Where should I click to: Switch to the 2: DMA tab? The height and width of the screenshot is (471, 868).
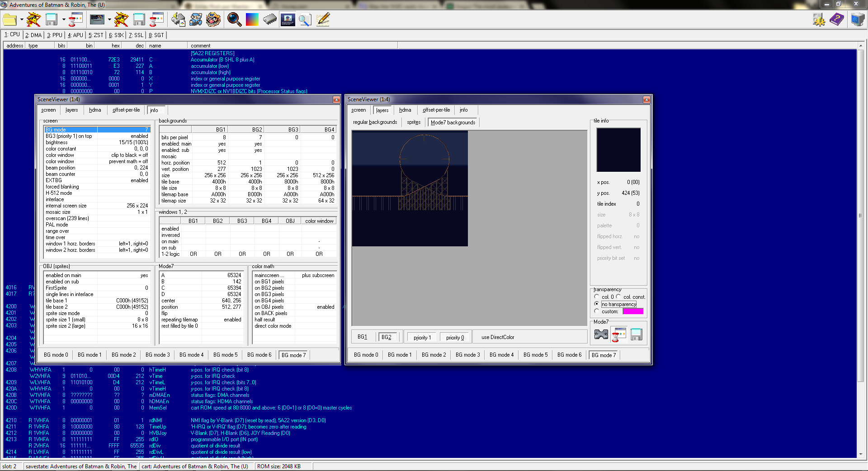pos(33,35)
